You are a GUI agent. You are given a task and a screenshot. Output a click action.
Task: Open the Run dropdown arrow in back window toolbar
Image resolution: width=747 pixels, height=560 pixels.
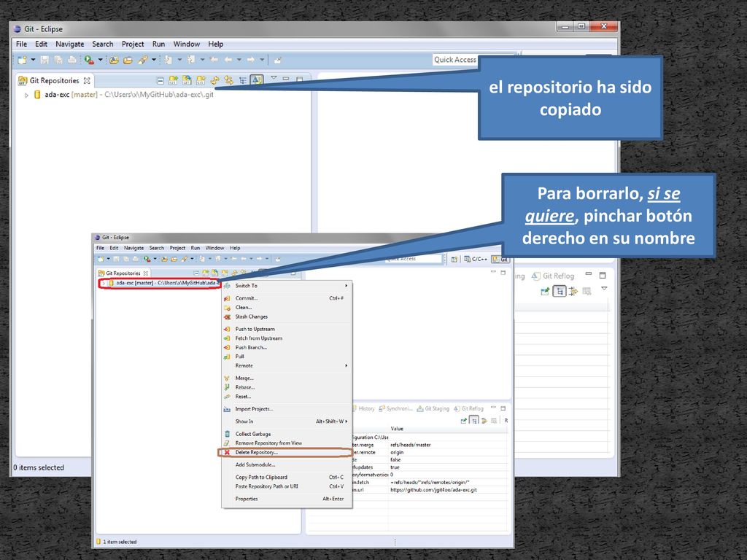tap(100, 60)
